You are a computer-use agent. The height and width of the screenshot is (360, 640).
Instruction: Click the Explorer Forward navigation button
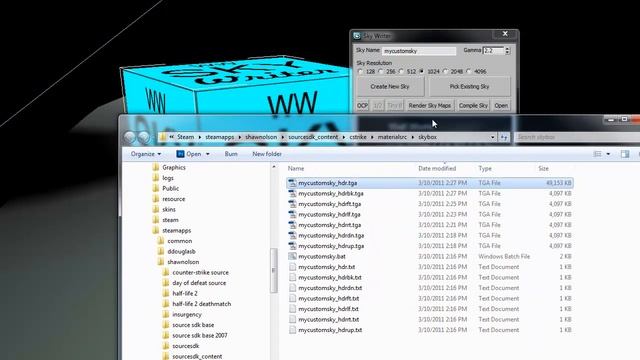click(143, 138)
